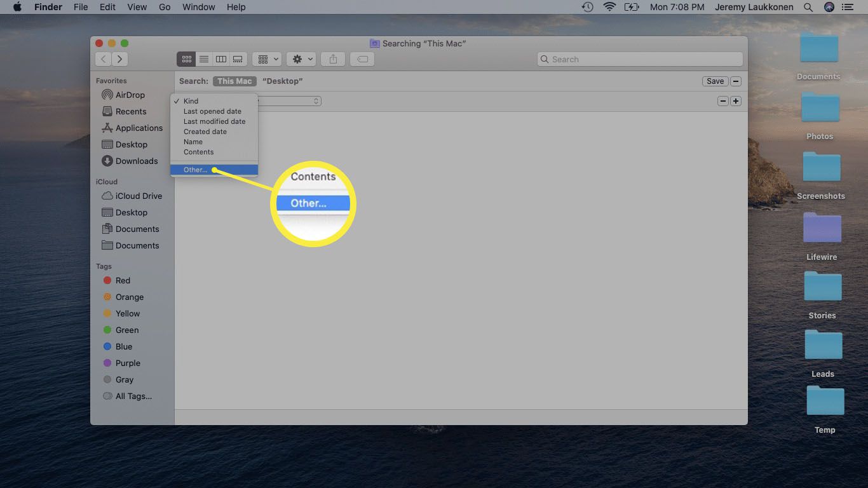The width and height of the screenshot is (868, 488).
Task: Switch to list view in Finder toolbar
Action: (204, 59)
